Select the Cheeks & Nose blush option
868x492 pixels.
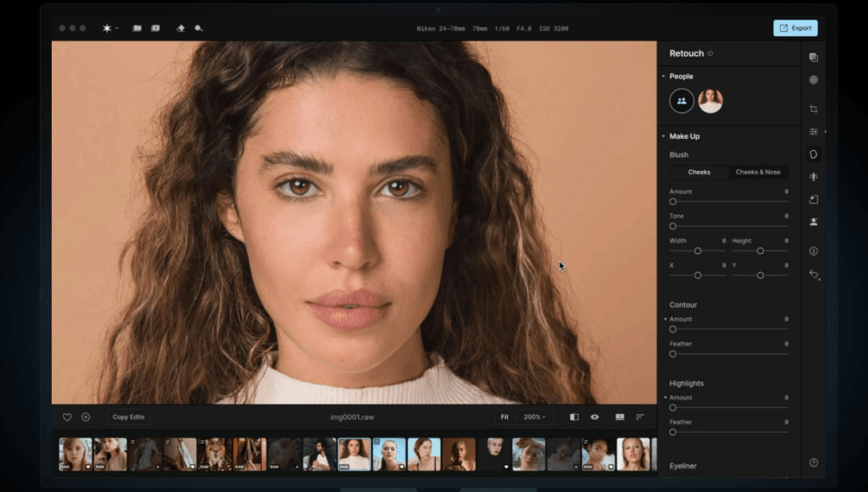pos(758,172)
